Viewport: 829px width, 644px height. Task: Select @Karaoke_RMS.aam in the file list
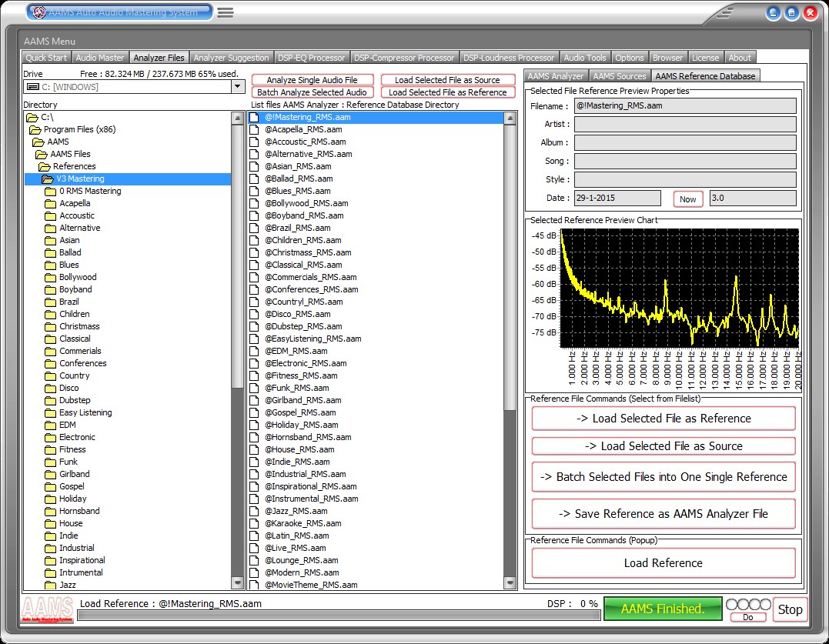303,523
